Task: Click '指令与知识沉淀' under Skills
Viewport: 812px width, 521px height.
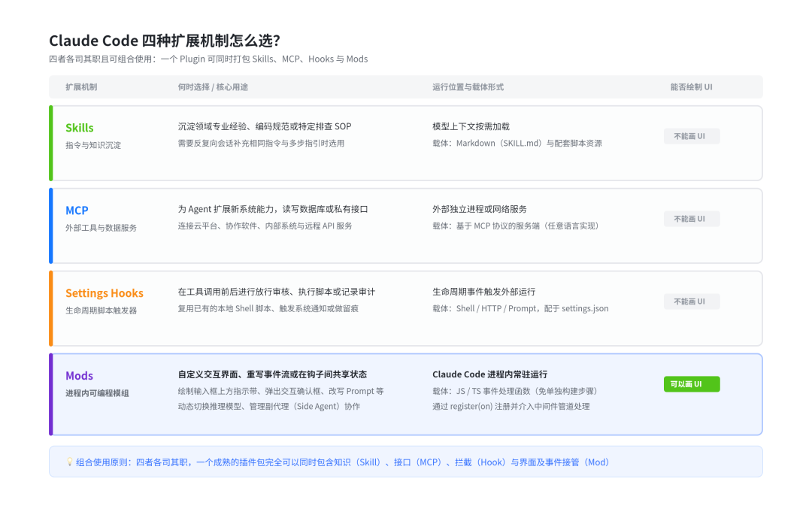Action: [93, 146]
